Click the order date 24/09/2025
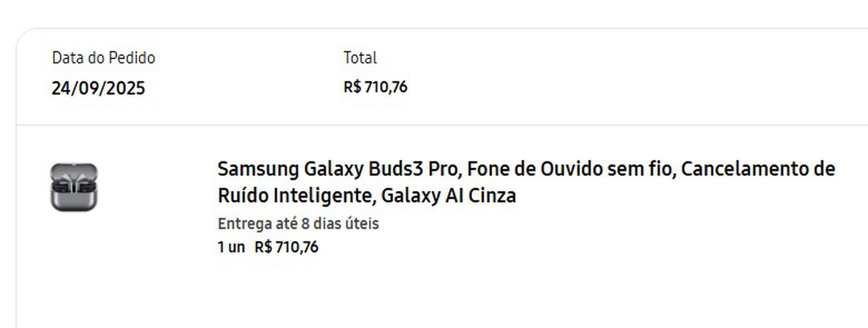 pyautogui.click(x=98, y=88)
